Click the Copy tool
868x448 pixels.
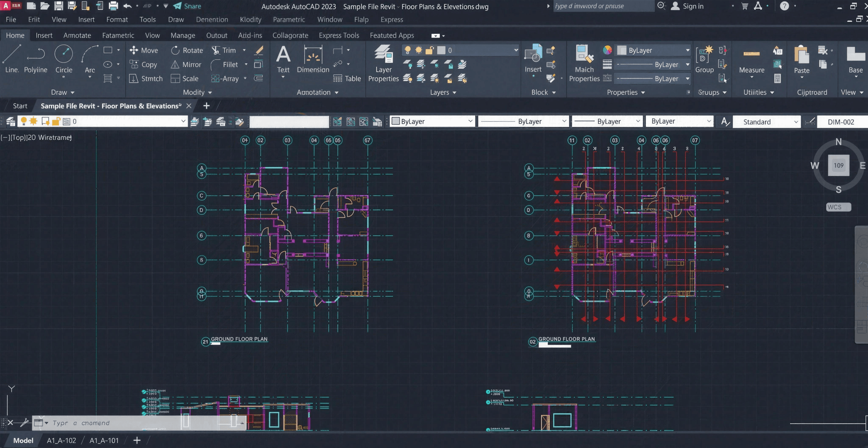pyautogui.click(x=143, y=64)
